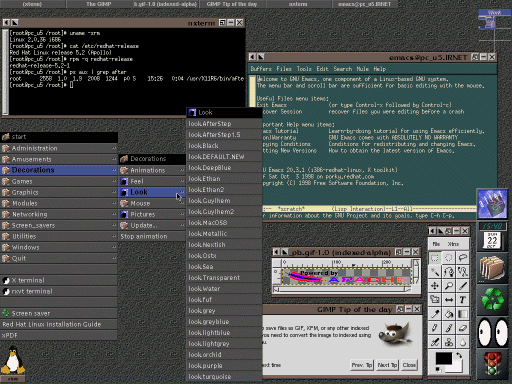Expand the Games submenu arrow
The width and height of the screenshot is (512, 384).
click(x=114, y=181)
